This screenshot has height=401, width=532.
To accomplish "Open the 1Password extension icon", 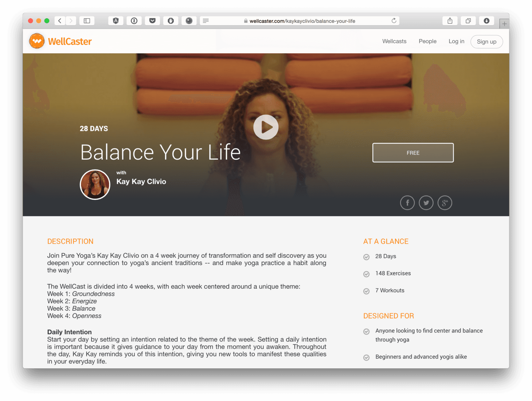I will click(x=134, y=21).
